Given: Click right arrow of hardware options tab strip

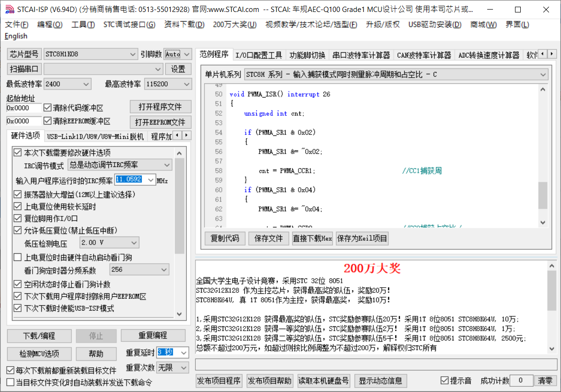Looking at the screenshot, I should (x=186, y=135).
